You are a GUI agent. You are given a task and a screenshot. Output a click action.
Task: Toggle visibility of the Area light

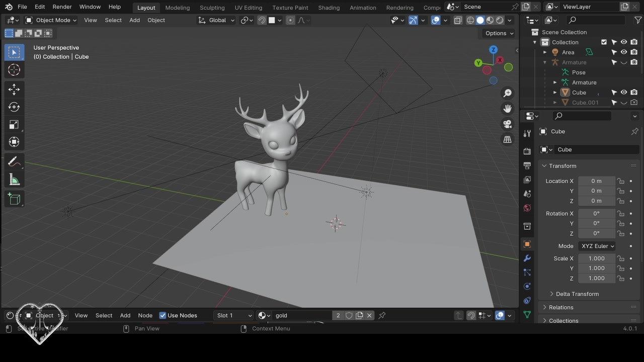pyautogui.click(x=624, y=52)
